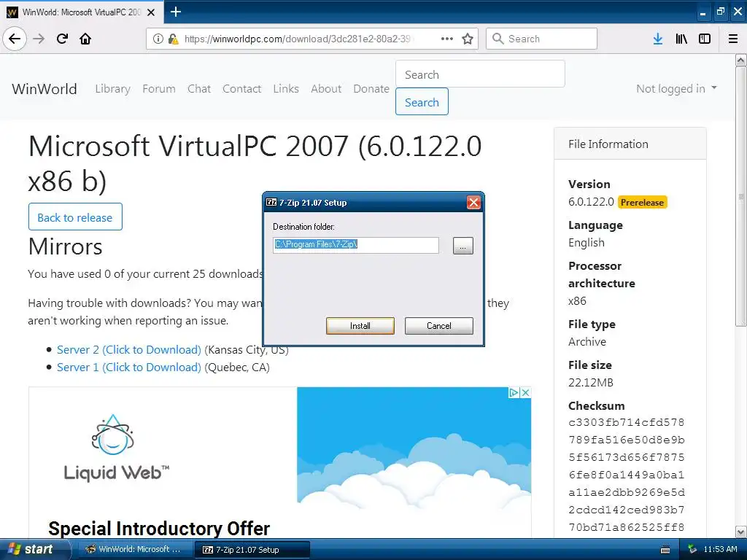Viewport: 747px width, 560px height.
Task: Go to the Firefox home page
Action: [85, 39]
